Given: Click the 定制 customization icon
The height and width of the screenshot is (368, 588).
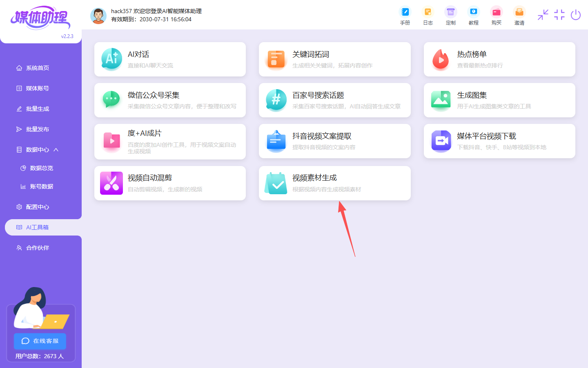Looking at the screenshot, I should click(450, 16).
